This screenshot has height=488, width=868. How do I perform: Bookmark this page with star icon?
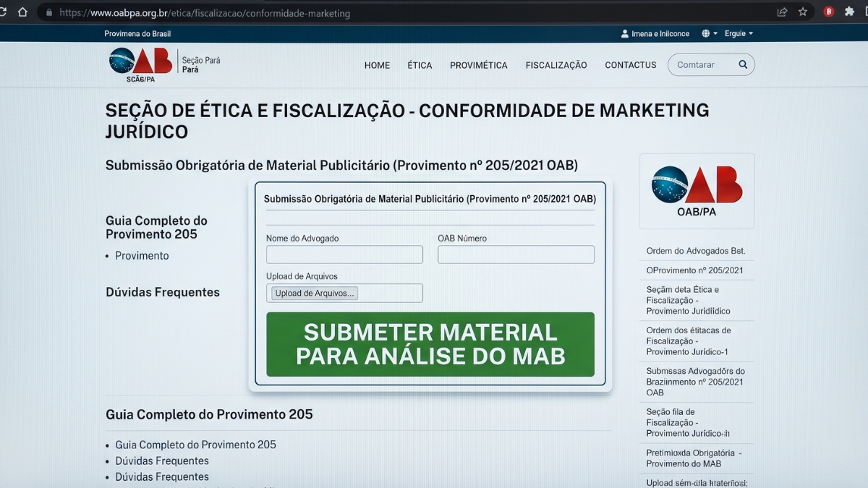point(803,12)
